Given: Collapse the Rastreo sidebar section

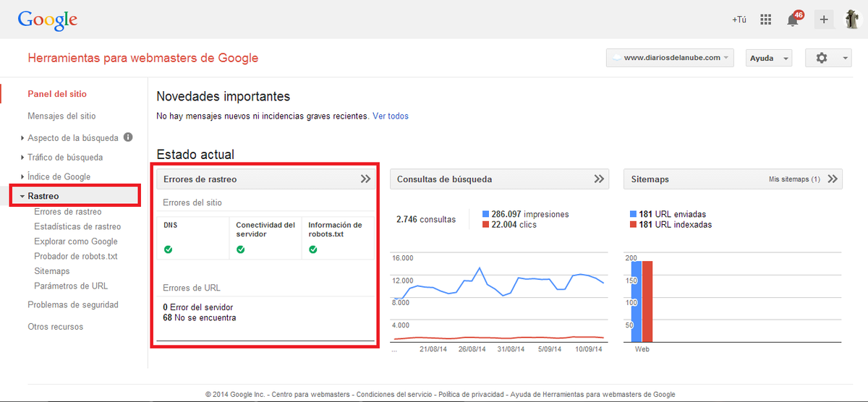Looking at the screenshot, I should click(43, 196).
